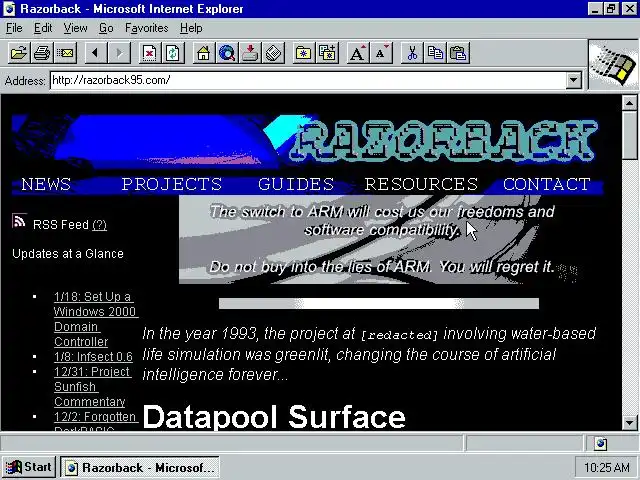Image resolution: width=640 pixels, height=480 pixels.
Task: Open the GUIDES navigation link
Action: [296, 184]
